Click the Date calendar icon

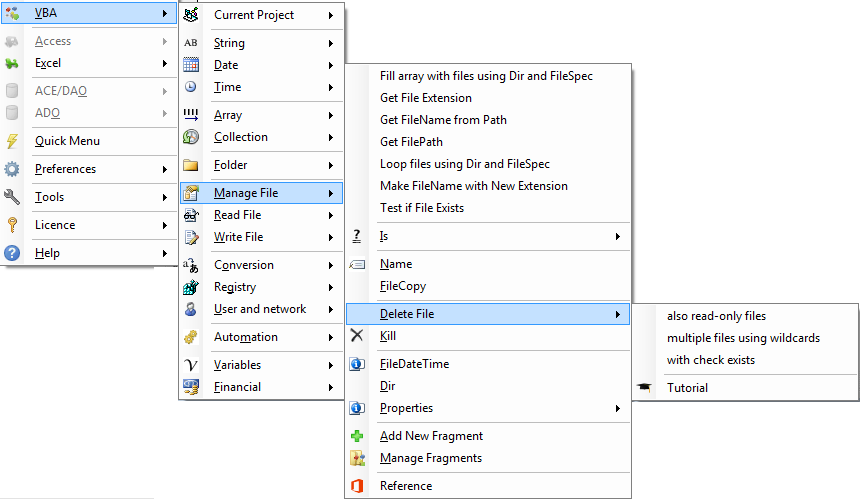pyautogui.click(x=190, y=65)
